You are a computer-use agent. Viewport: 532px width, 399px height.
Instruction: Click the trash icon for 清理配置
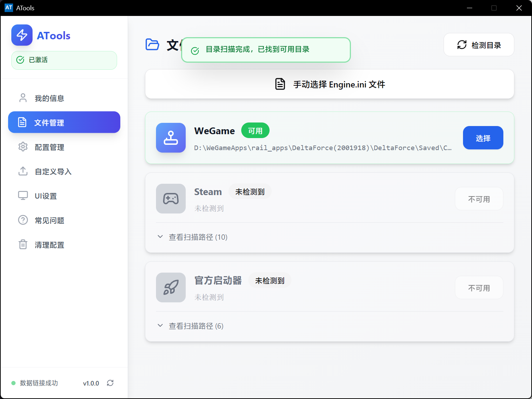click(x=23, y=245)
